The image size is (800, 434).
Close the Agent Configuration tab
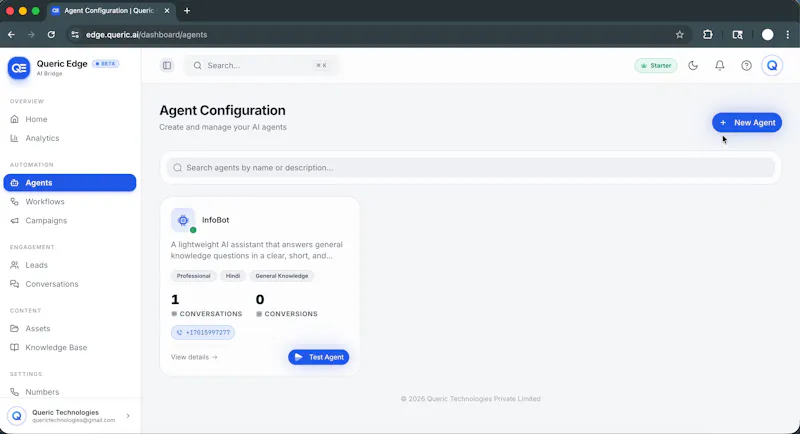click(x=167, y=11)
